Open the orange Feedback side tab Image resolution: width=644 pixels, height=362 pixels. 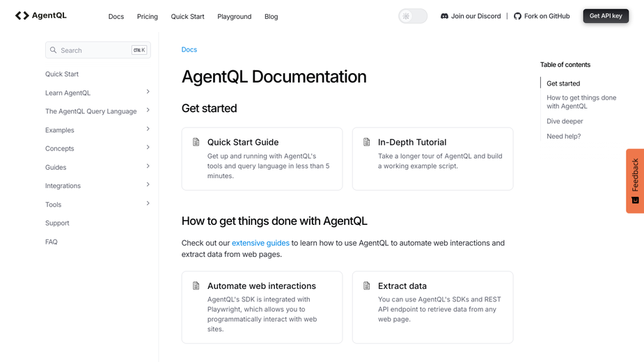[635, 181]
